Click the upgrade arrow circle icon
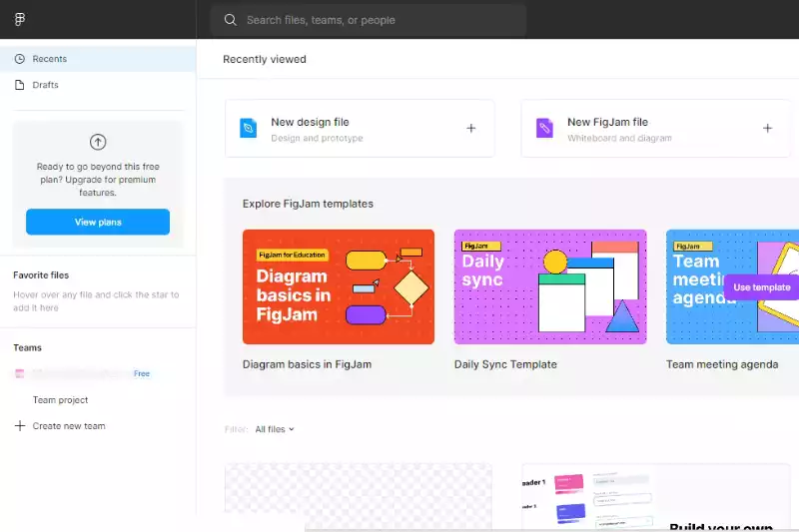This screenshot has height=532, width=799. (x=98, y=142)
